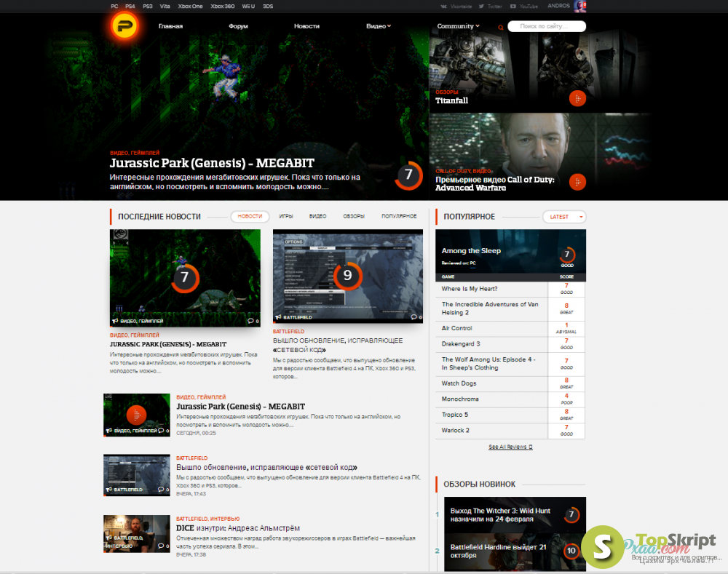Select the 'Tropico 5' review row

click(510, 415)
